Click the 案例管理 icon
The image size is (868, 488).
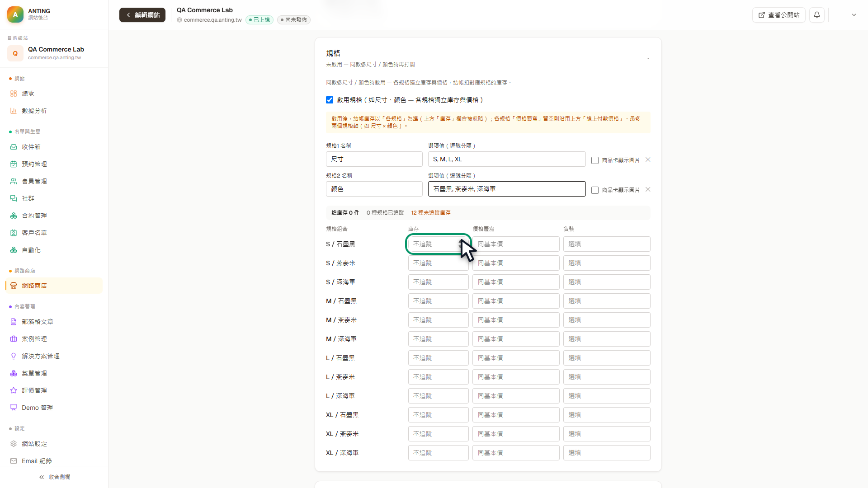tap(14, 339)
